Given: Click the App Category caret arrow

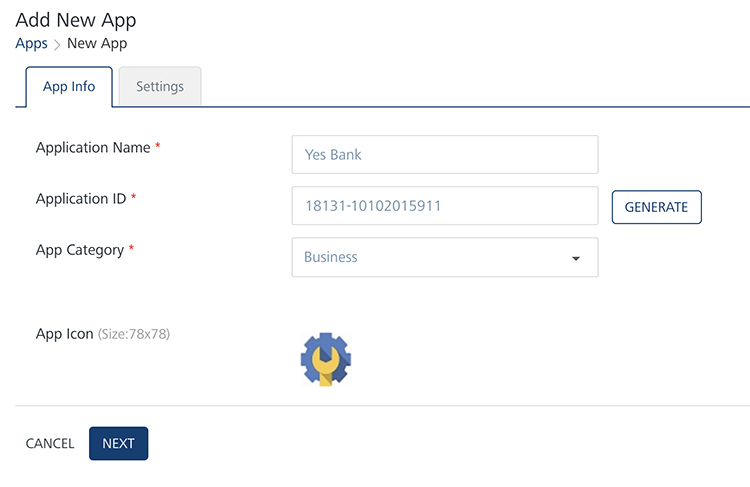Looking at the screenshot, I should coord(576,258).
